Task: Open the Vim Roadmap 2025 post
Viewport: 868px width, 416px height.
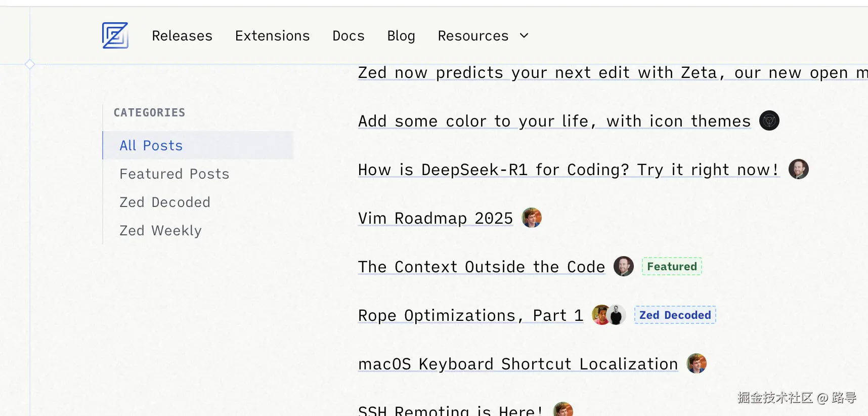Action: pos(435,218)
